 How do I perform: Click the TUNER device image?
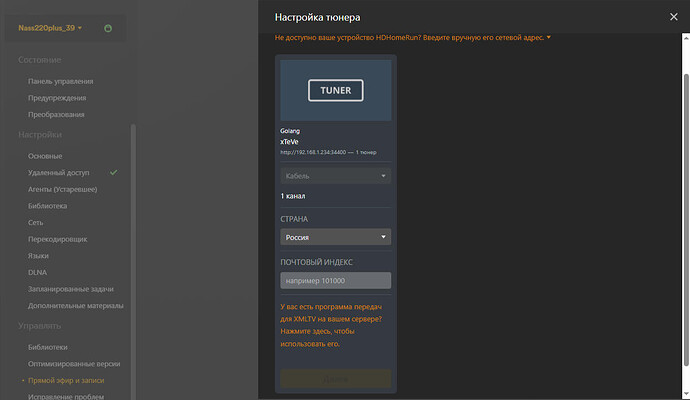pos(335,90)
